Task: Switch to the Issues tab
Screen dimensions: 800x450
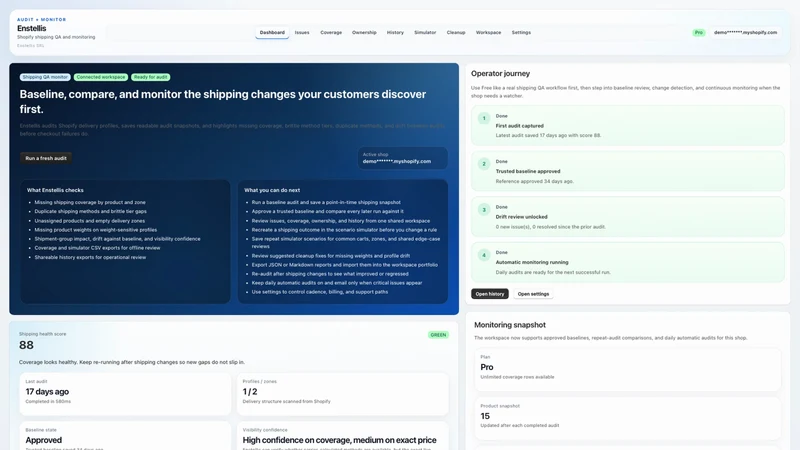Action: pyautogui.click(x=302, y=33)
